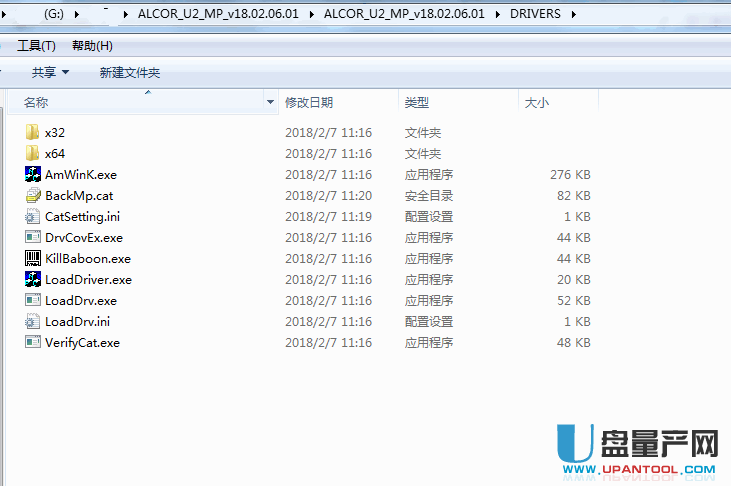Sort files by 修改日期 column header
The height and width of the screenshot is (486, 731).
point(309,102)
